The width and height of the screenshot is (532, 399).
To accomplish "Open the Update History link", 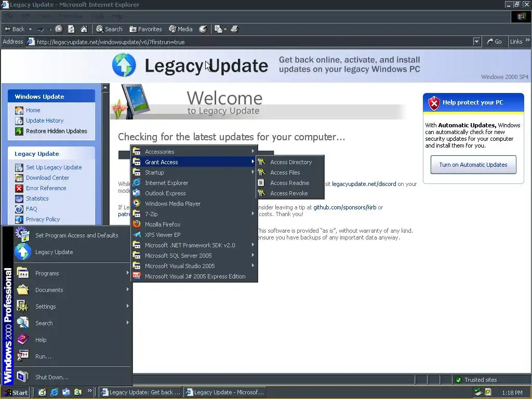I will coord(45,121).
